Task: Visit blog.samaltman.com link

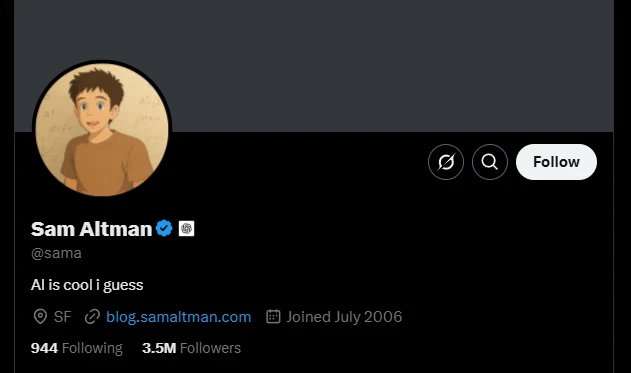Action: click(x=179, y=317)
